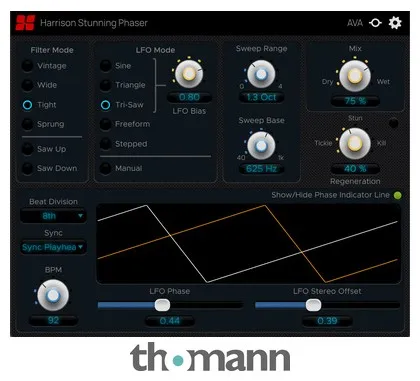Click the LFO waveform display
The height and width of the screenshot is (381, 420).
pos(248,244)
